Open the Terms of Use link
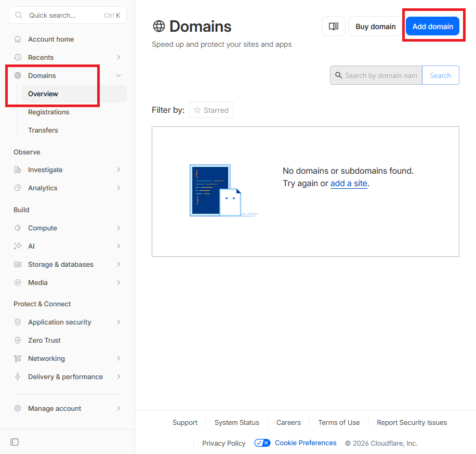The image size is (476, 454). coord(339,423)
